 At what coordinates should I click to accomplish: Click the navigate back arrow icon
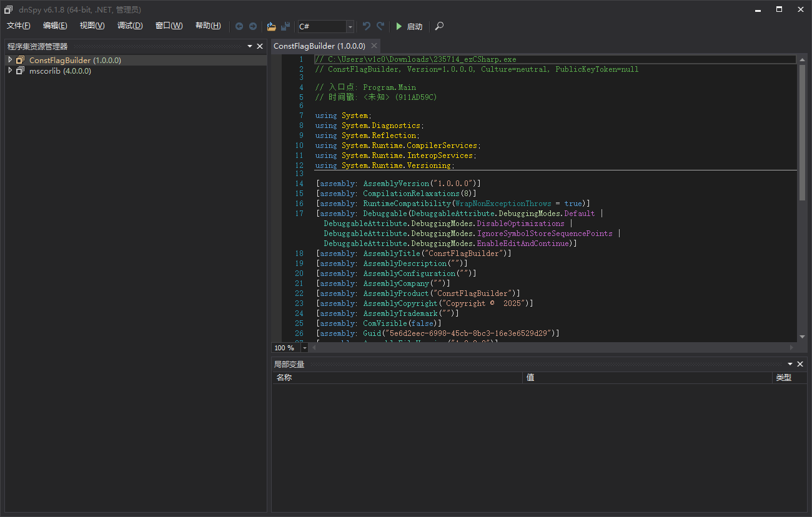click(239, 26)
